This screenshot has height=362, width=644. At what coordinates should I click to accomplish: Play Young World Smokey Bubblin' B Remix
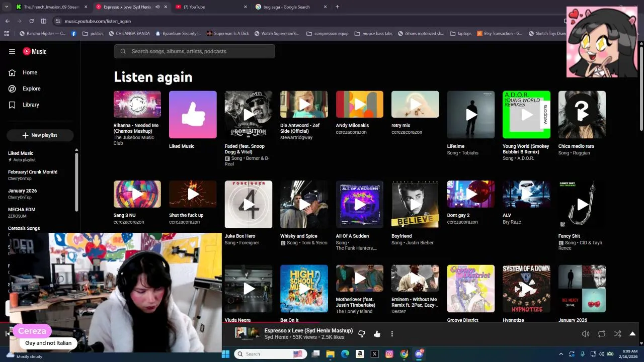tap(526, 115)
